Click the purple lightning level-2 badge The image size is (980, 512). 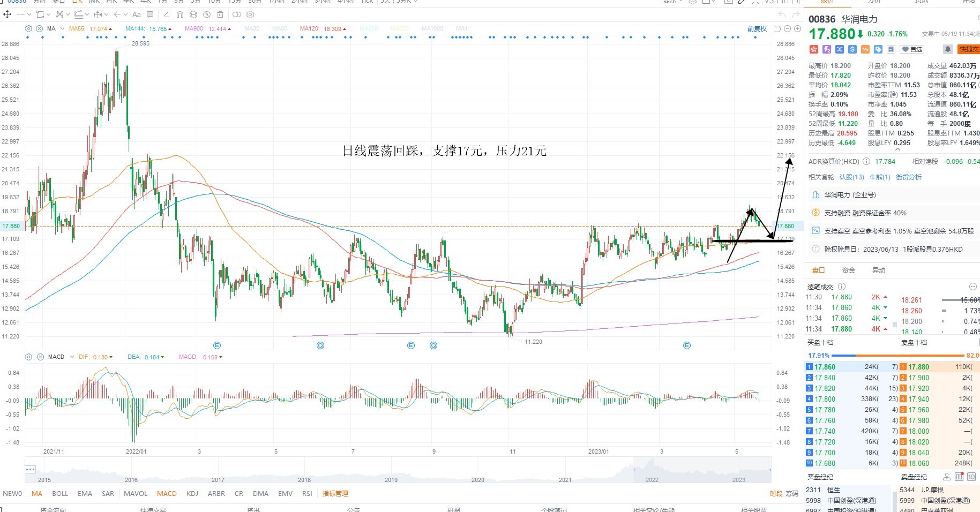coord(827,49)
